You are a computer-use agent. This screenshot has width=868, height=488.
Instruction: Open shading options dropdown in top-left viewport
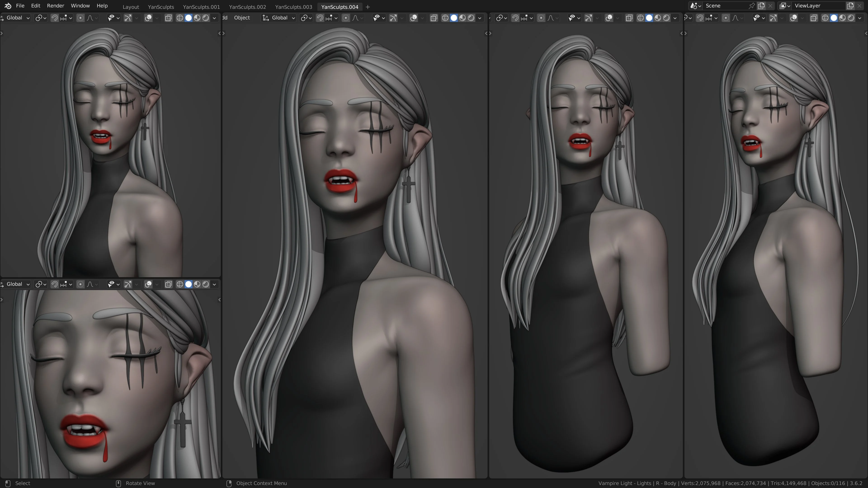tap(214, 18)
